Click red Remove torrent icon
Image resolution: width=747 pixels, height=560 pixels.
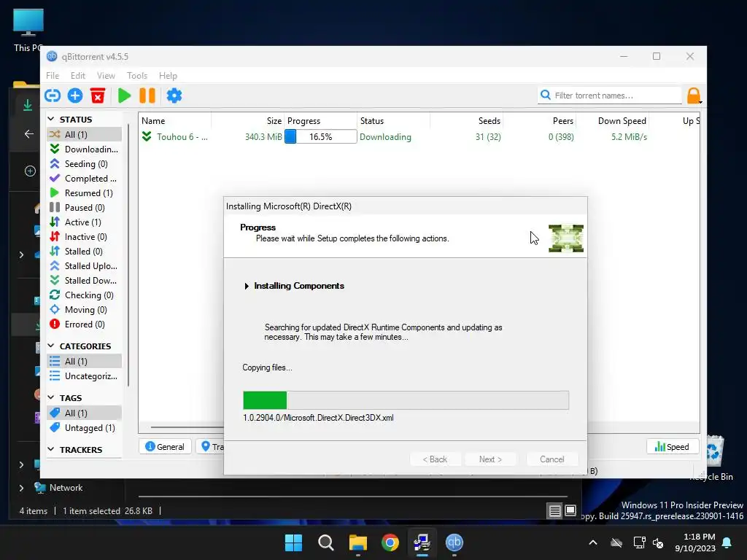click(98, 96)
